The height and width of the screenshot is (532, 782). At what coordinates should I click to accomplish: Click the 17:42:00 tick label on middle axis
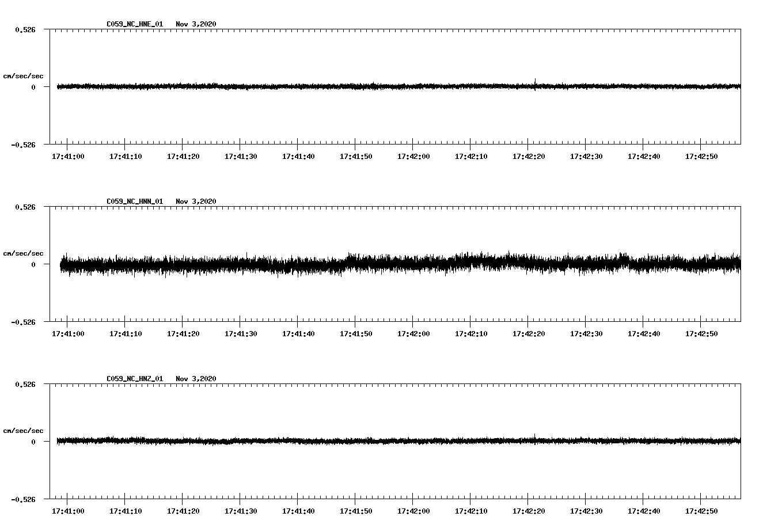click(413, 333)
